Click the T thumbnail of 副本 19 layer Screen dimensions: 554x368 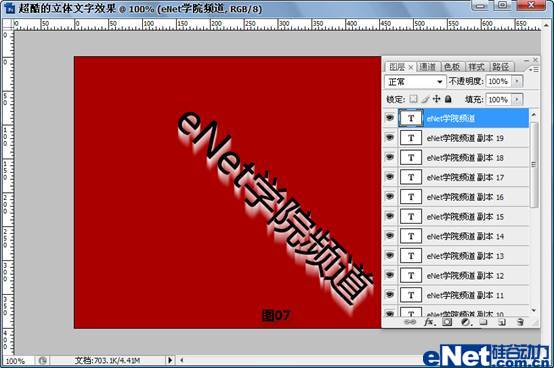click(x=411, y=138)
